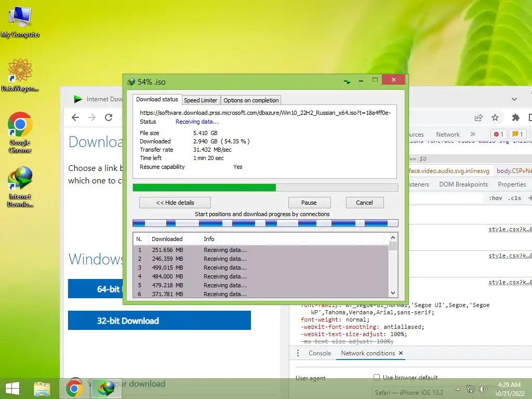
Task: Click the 64-bit download button on page
Action: (96, 289)
